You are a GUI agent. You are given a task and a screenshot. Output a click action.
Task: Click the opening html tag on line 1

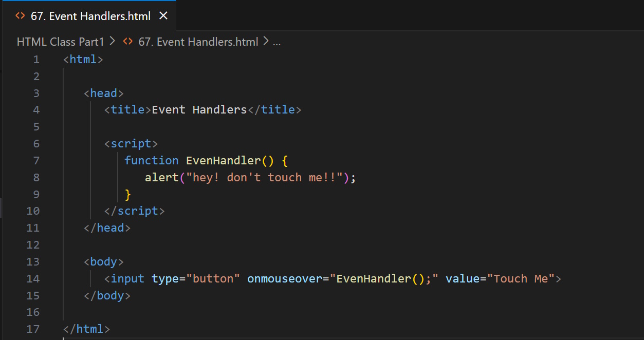pos(83,59)
